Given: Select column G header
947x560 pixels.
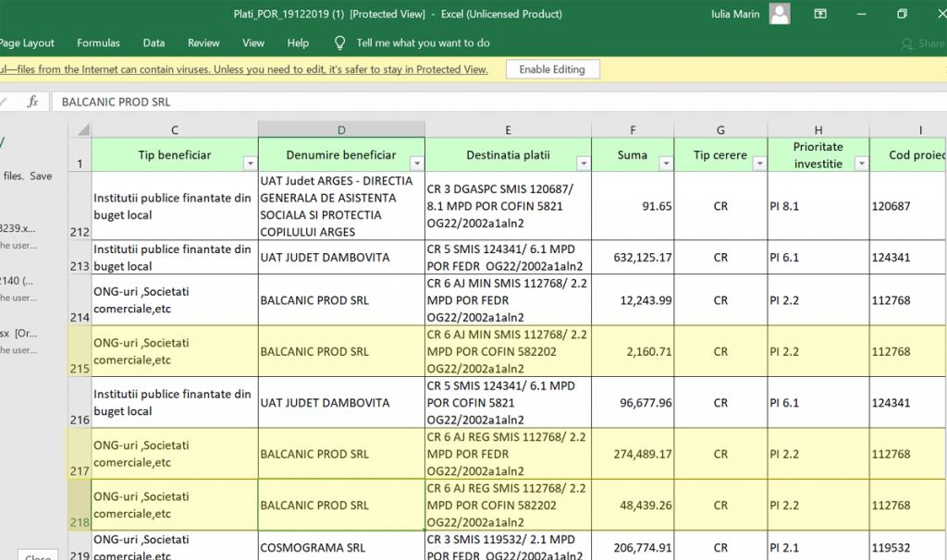Looking at the screenshot, I should click(720, 129).
